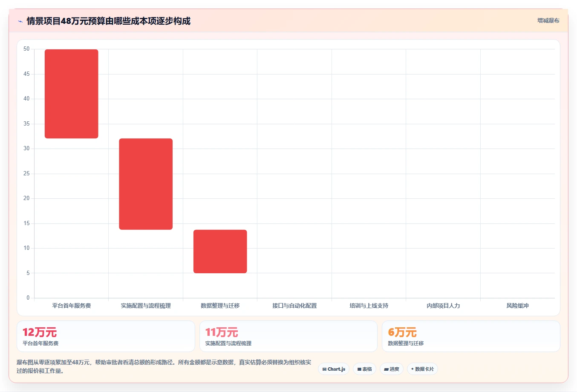The image size is (577, 392).
Task: Click the red bar for 实施配置与流程梳理
Action: tap(146, 184)
